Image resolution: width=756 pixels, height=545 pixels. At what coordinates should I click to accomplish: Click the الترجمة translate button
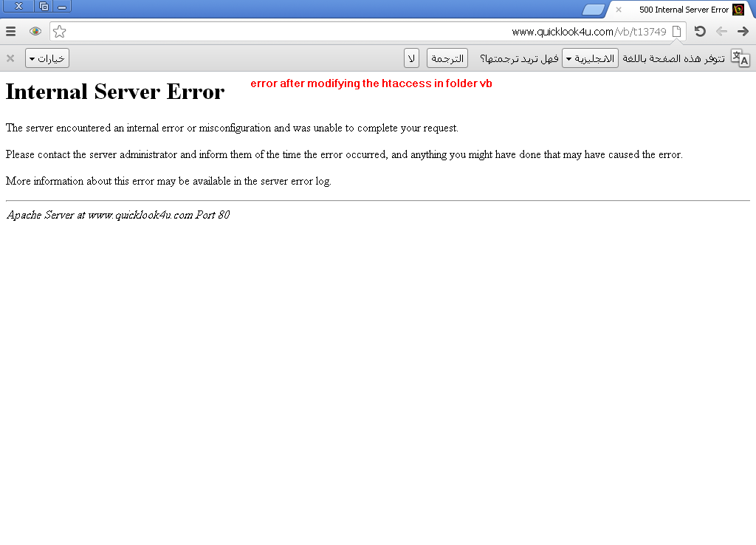(447, 58)
